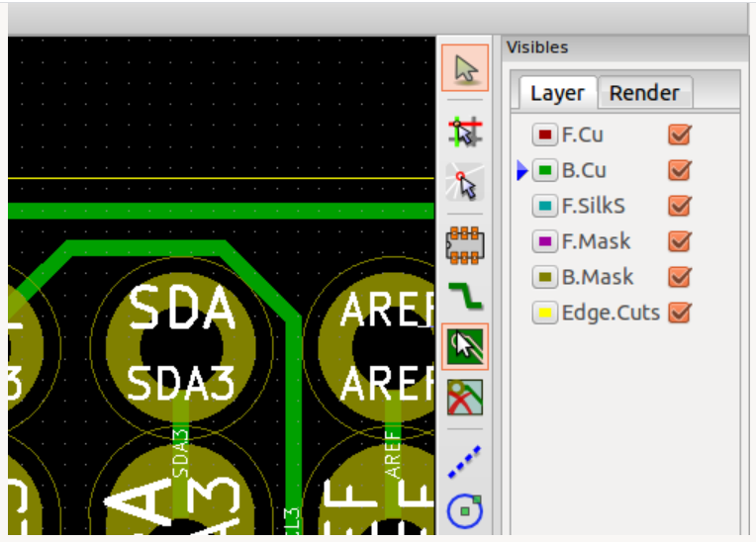
Task: Click the Visibles panel title
Action: coord(537,47)
